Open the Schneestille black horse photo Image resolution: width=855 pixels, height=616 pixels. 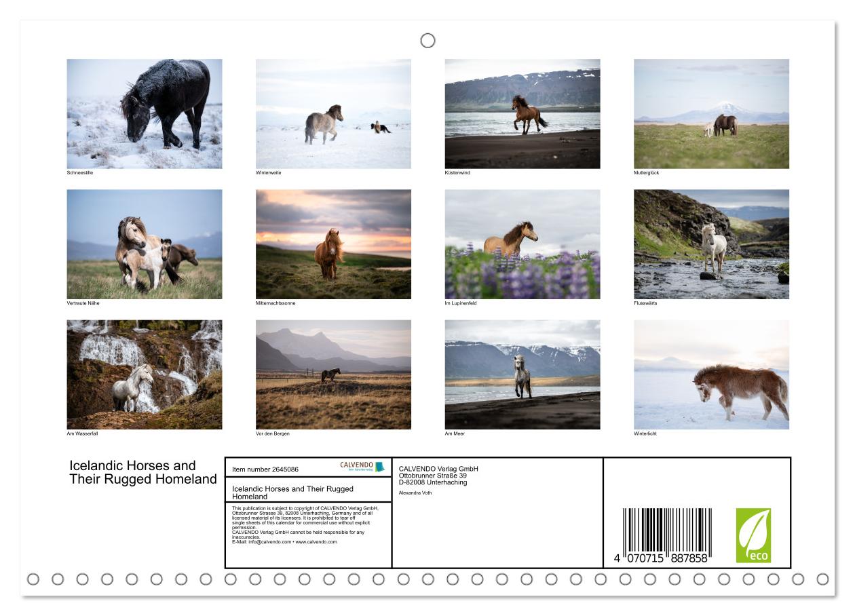pos(145,114)
